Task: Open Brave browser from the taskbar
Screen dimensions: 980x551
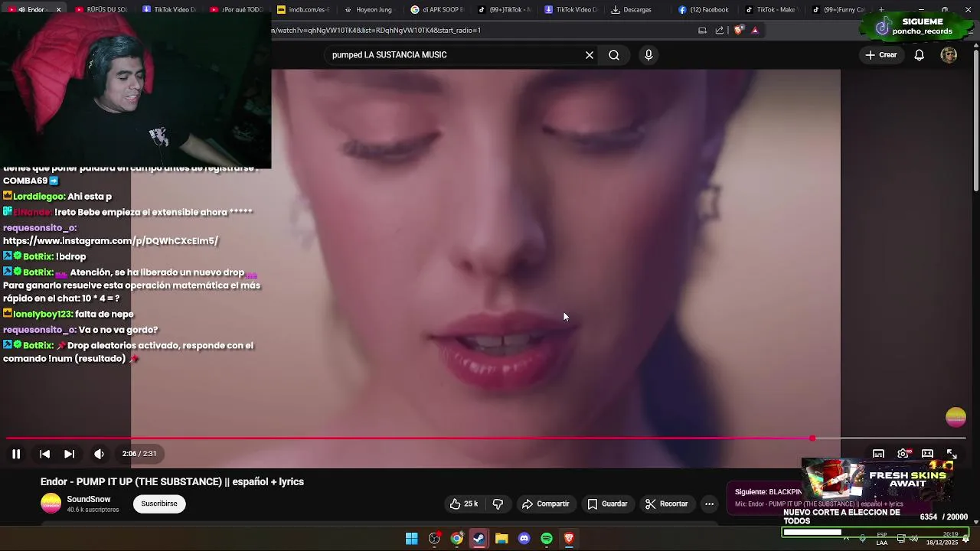Action: [569, 539]
